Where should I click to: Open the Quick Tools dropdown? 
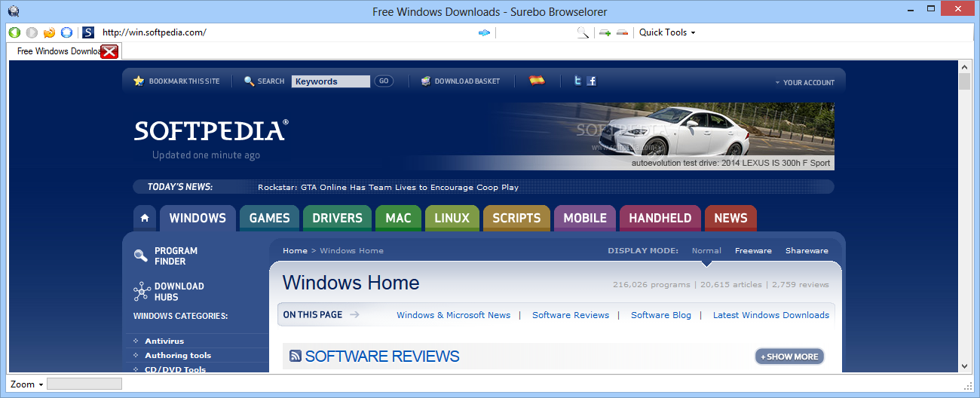click(x=667, y=32)
